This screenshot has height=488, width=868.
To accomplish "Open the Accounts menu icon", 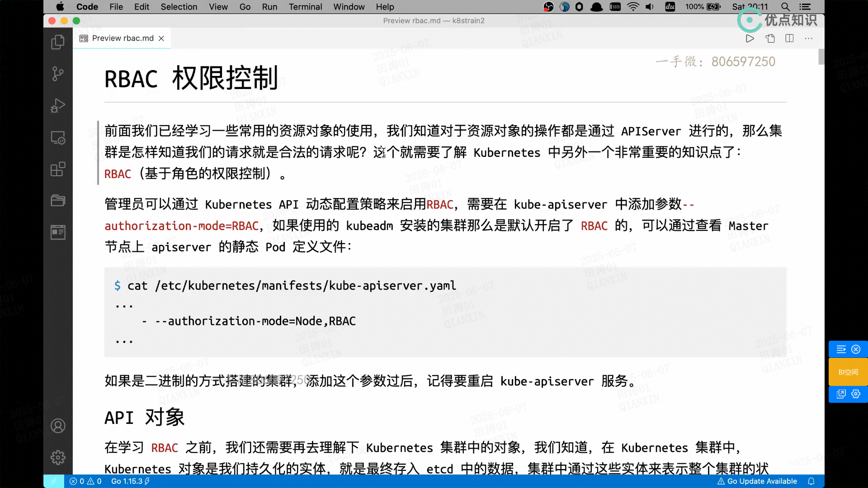I will 58,426.
